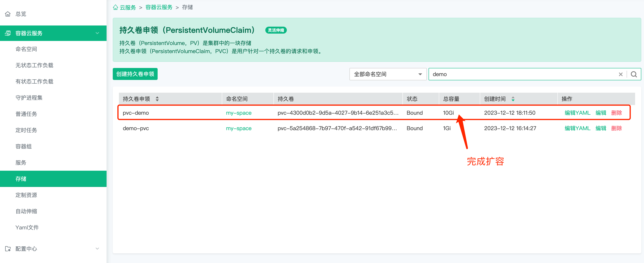Click the 容器云服务 sidebar icon
Image resolution: width=644 pixels, height=263 pixels.
pyautogui.click(x=8, y=33)
